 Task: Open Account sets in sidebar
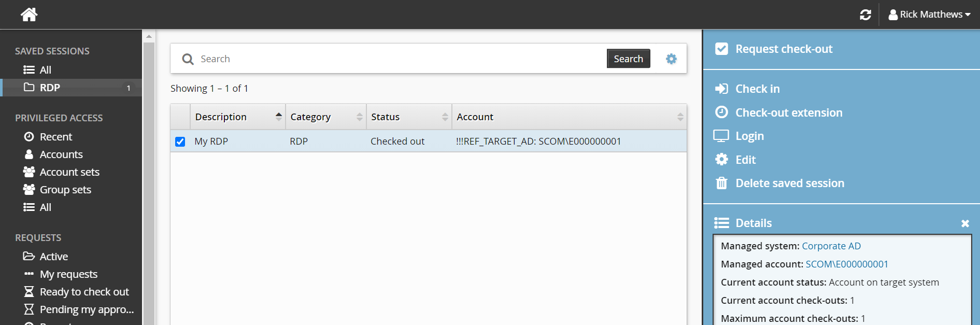point(69,172)
